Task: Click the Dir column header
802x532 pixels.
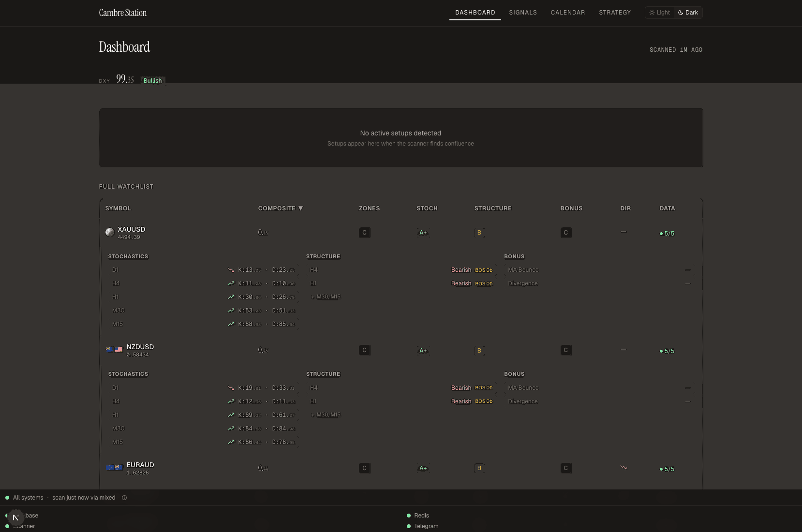Action: click(x=625, y=208)
